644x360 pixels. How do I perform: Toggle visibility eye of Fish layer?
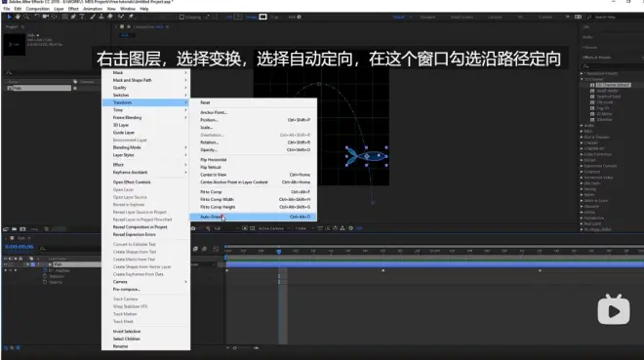click(5, 264)
